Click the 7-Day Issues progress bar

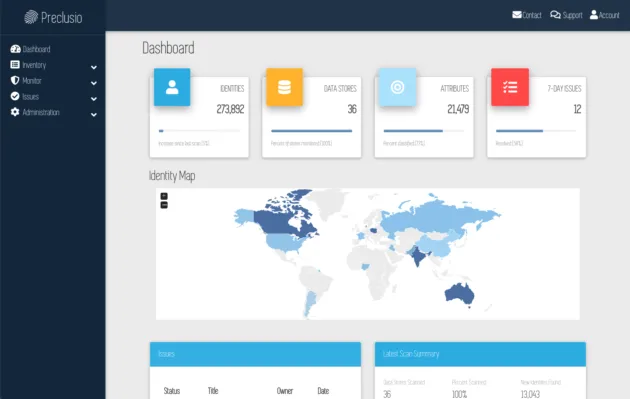(536, 131)
